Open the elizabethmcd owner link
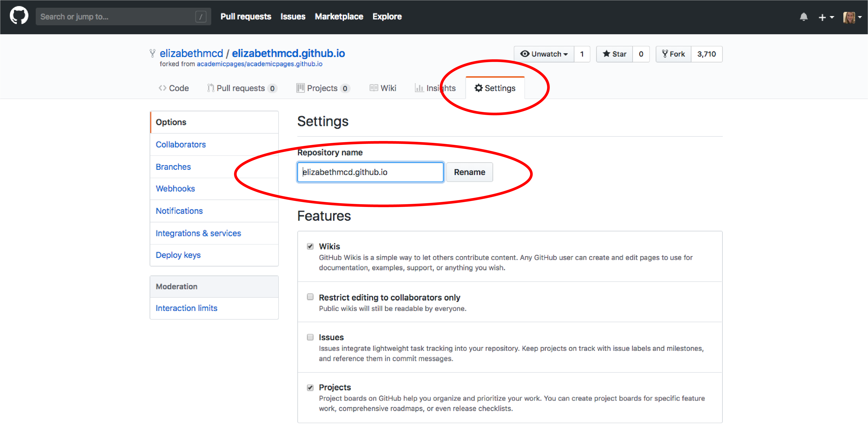The height and width of the screenshot is (444, 868). (191, 53)
